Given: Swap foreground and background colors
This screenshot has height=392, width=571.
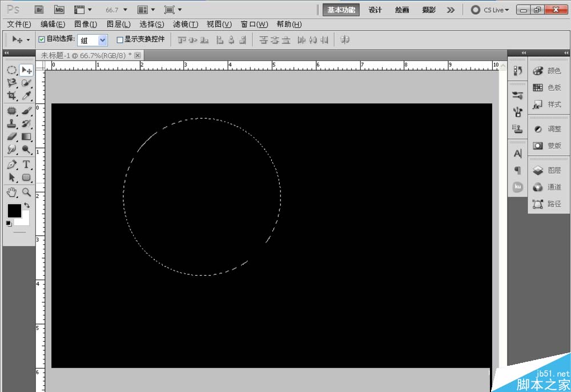Looking at the screenshot, I should pos(27,205).
